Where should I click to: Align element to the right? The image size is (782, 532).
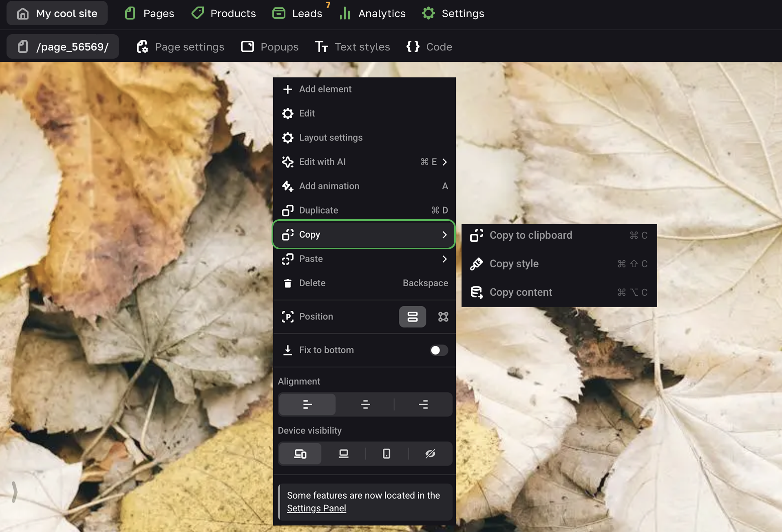tap(423, 404)
